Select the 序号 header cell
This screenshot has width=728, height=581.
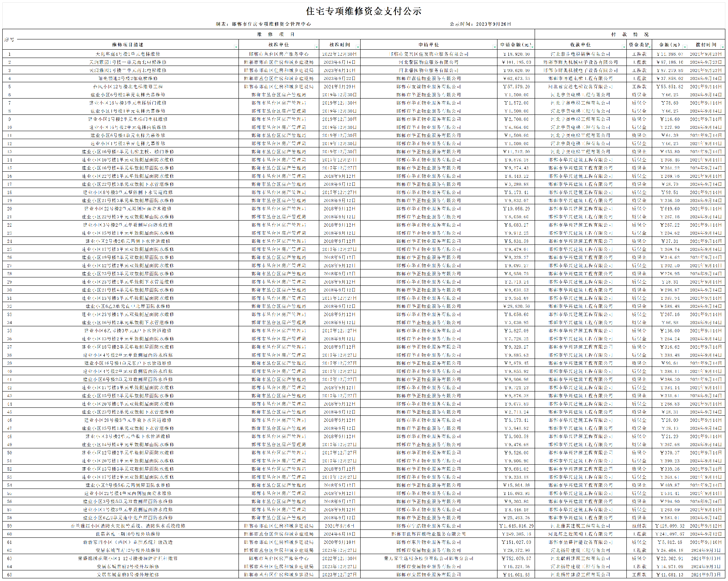pos(9,39)
